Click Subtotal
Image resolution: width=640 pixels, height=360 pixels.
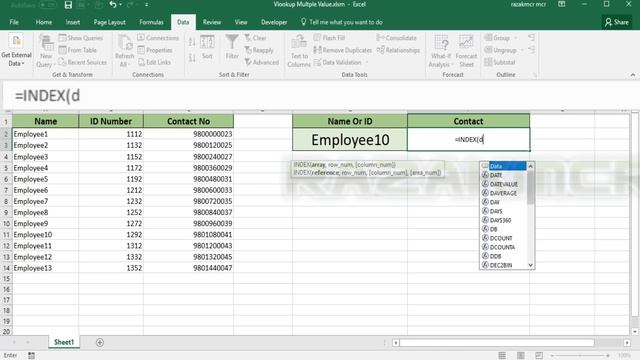pyautogui.click(x=500, y=62)
